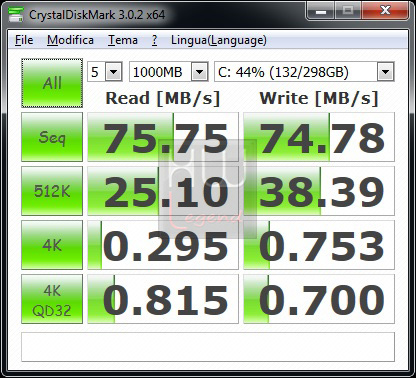
Task: Click the Read [MB/s] column header
Action: (163, 98)
